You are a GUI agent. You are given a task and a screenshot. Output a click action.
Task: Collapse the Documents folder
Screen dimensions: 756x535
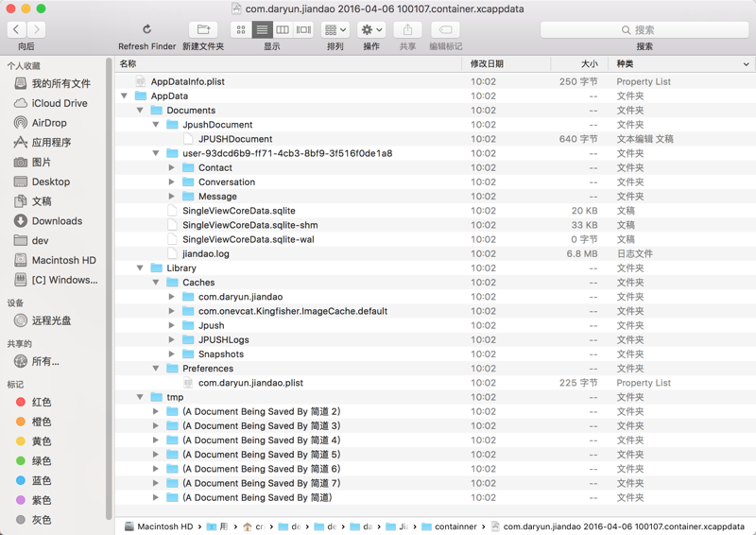pos(140,111)
